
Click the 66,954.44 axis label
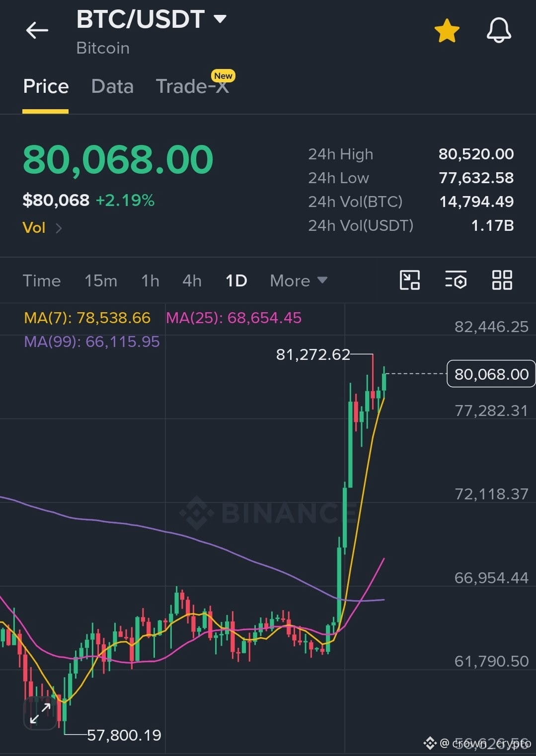491,578
